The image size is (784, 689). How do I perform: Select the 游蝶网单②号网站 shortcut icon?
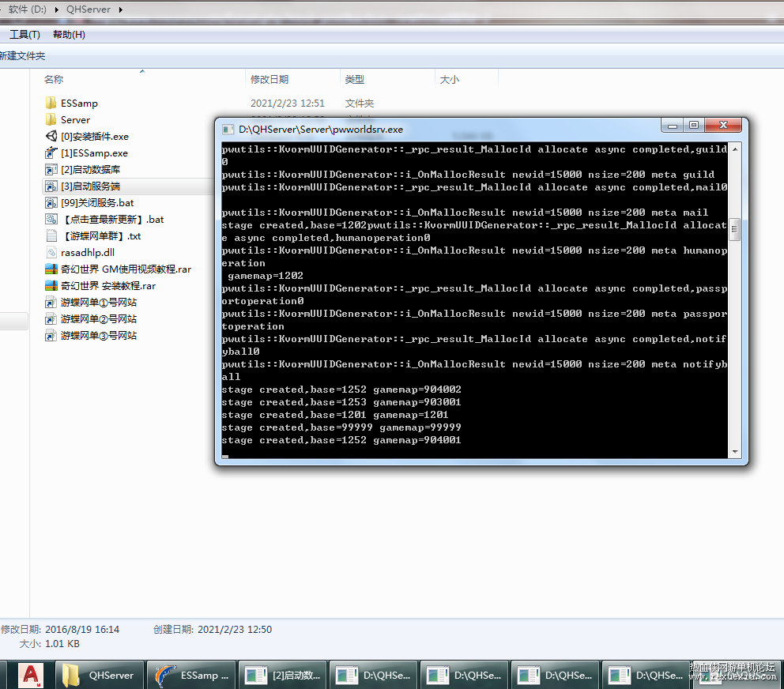[51, 318]
